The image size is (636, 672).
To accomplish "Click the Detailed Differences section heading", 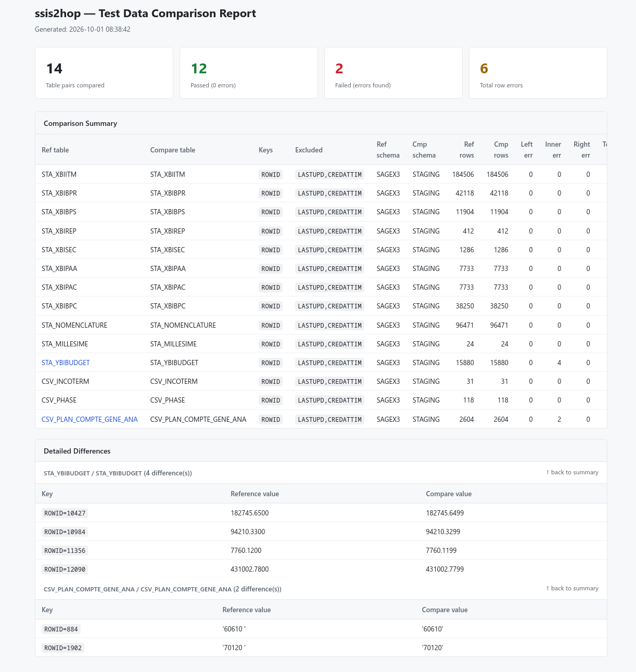I will pyautogui.click(x=77, y=451).
